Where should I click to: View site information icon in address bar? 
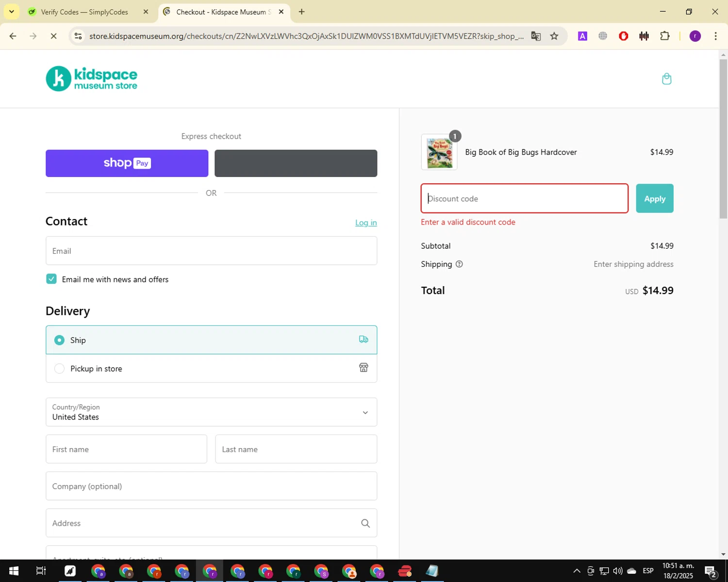(x=78, y=36)
